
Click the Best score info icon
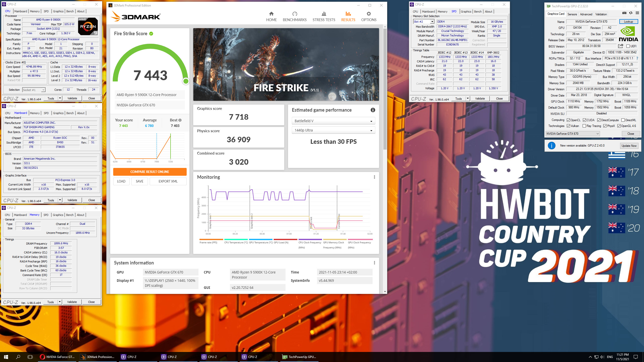(x=180, y=120)
